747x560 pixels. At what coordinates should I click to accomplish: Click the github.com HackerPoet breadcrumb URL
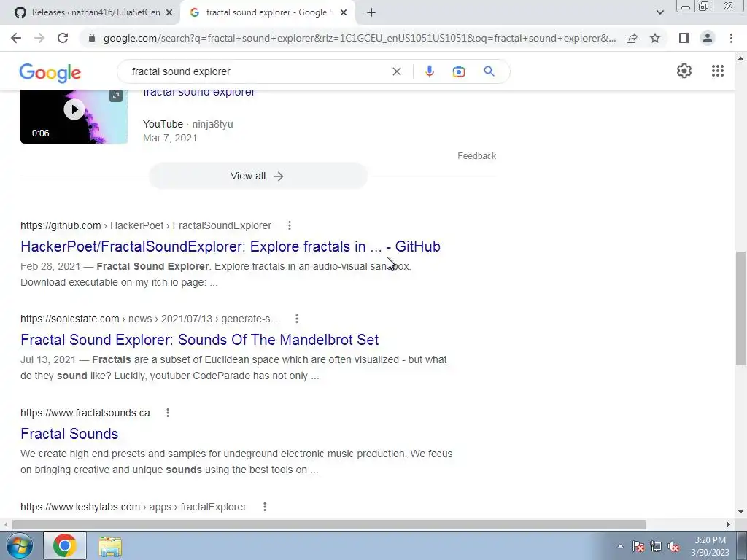point(146,225)
